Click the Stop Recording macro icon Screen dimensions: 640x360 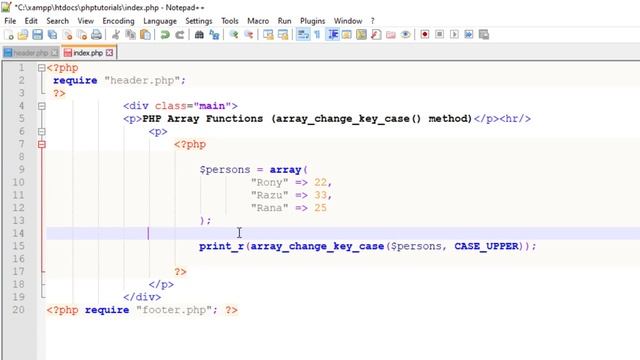[x=439, y=35]
